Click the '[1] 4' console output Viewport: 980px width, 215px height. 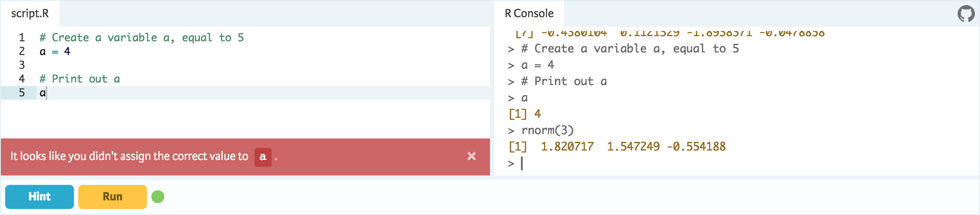coord(525,114)
